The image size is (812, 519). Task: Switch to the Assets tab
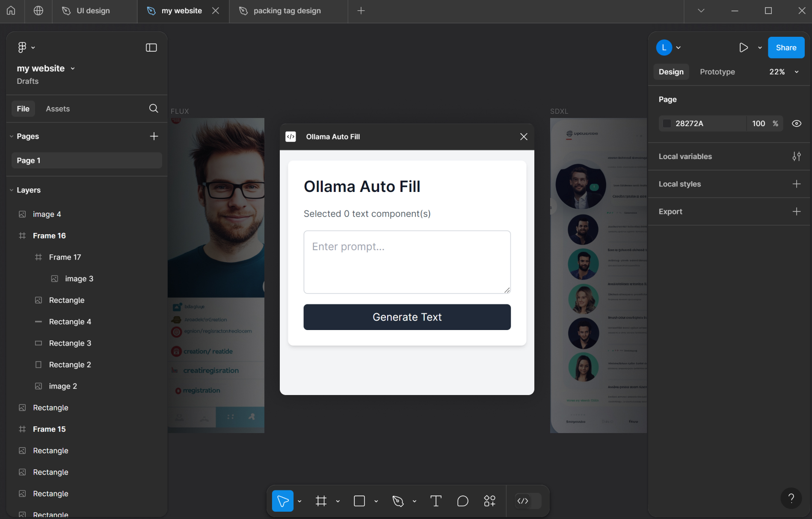(x=58, y=109)
